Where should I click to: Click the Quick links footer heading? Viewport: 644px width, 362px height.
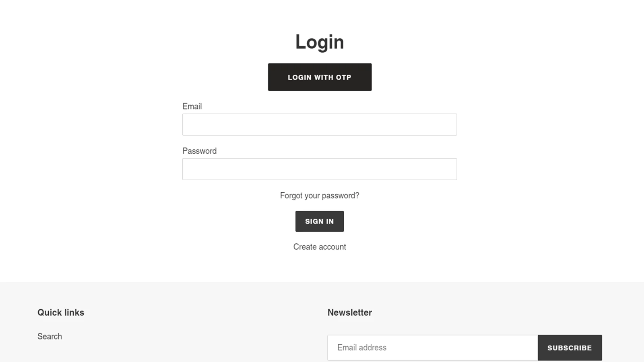click(61, 313)
